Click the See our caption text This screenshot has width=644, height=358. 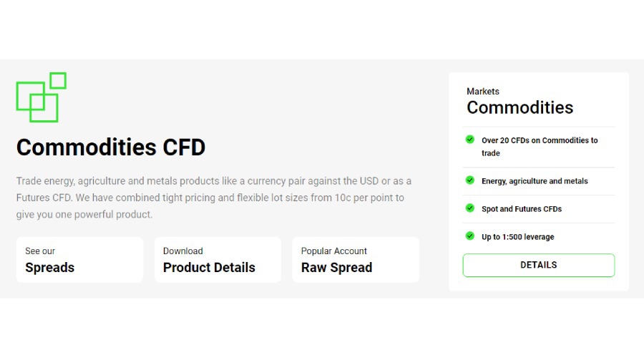[40, 251]
